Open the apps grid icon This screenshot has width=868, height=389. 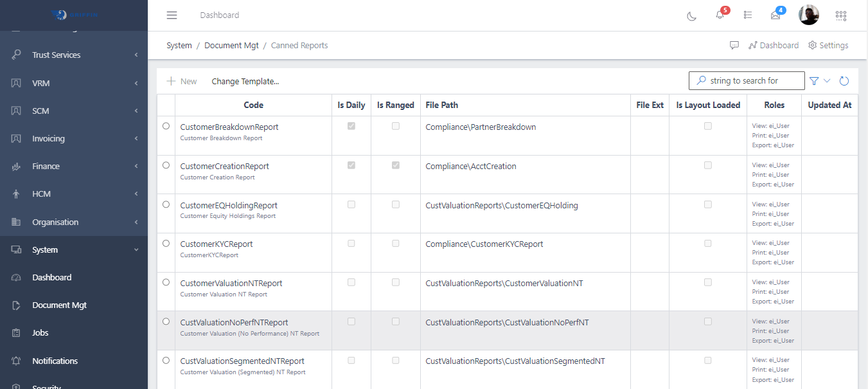(840, 15)
